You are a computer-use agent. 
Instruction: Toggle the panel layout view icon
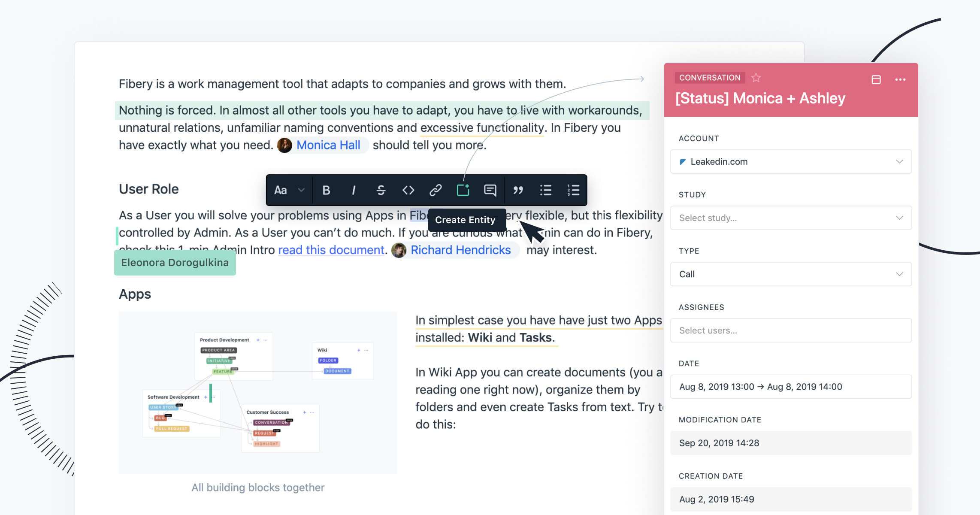(876, 79)
